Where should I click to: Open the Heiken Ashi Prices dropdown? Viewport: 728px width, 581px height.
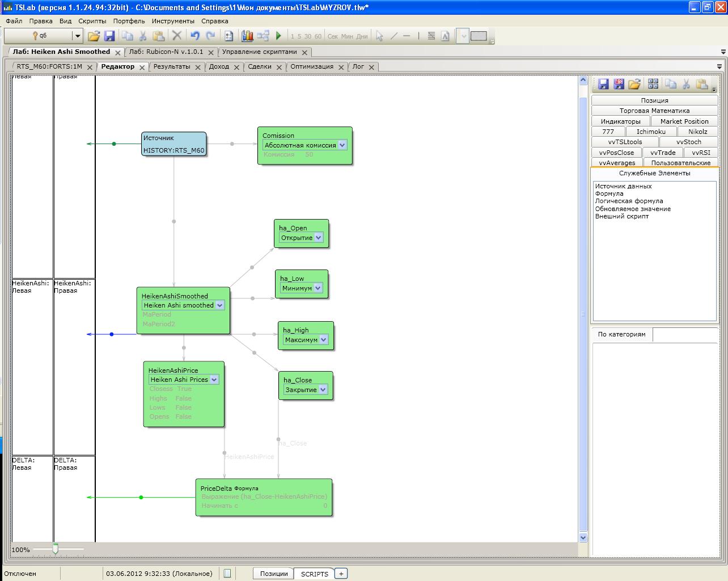pyautogui.click(x=214, y=380)
